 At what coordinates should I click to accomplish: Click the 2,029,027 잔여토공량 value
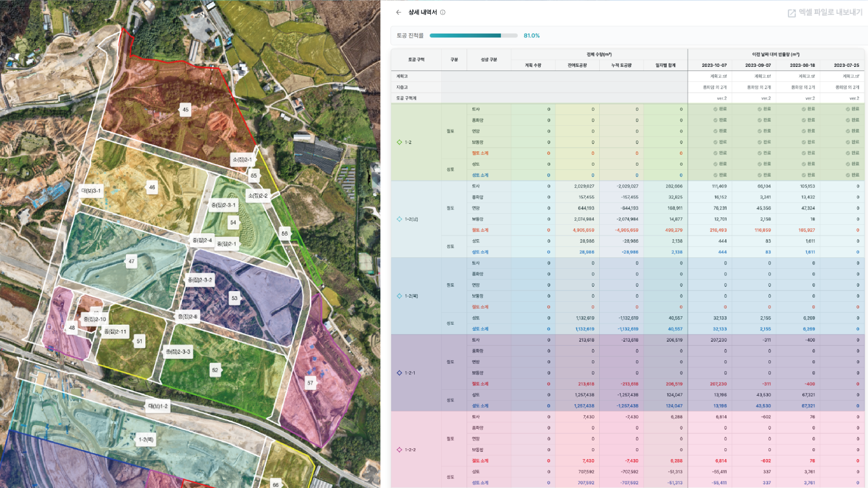(x=583, y=186)
